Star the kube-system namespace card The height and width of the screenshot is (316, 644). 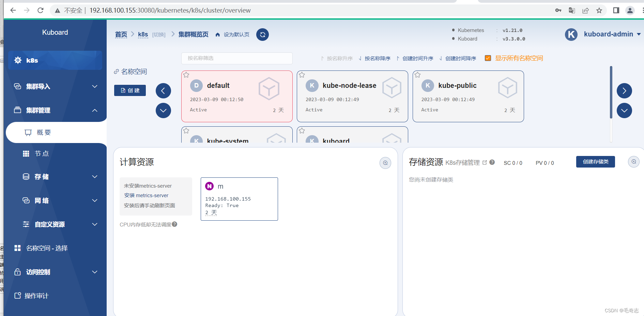tap(186, 131)
